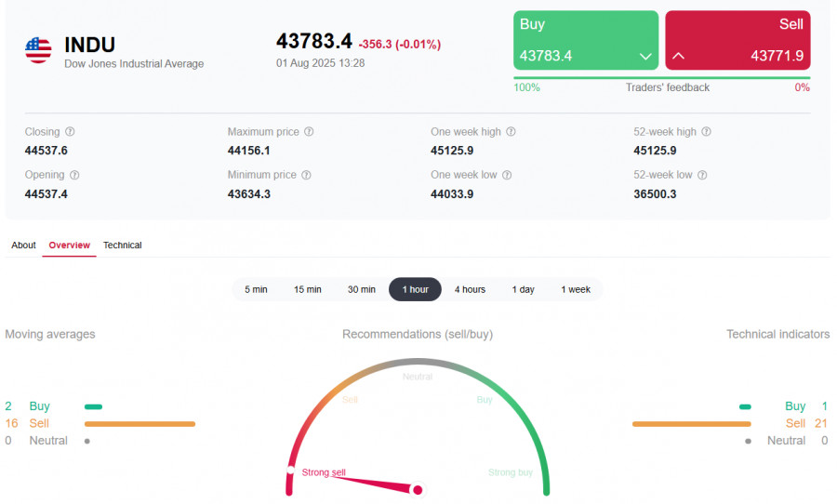
Task: Click the Closing value 44537.6
Action: 46,151
